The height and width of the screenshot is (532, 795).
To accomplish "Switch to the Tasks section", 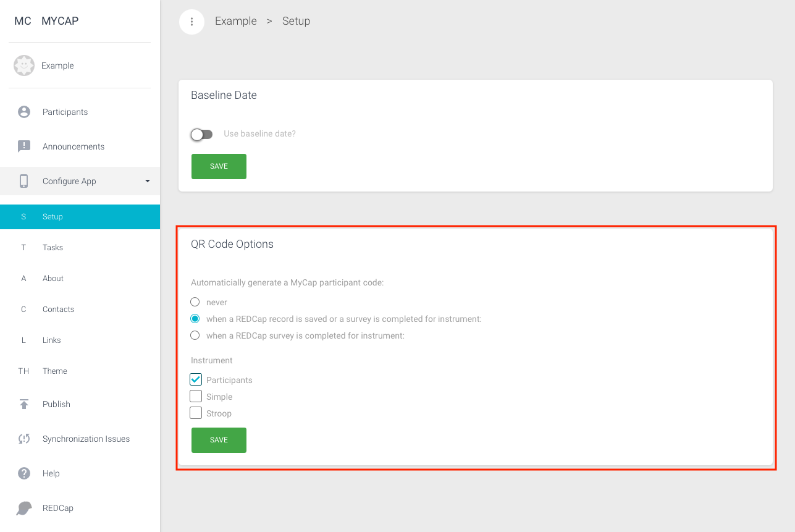I will (53, 247).
